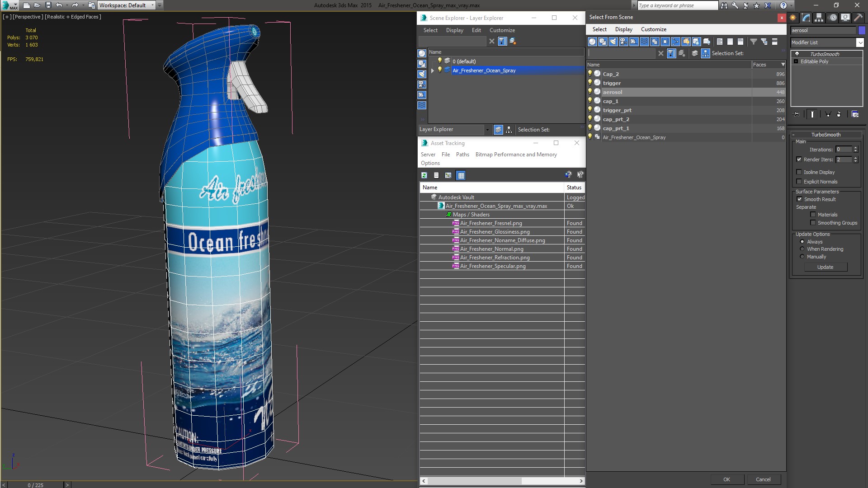This screenshot has width=868, height=488.
Task: Open file from quick access toolbar
Action: click(x=37, y=5)
